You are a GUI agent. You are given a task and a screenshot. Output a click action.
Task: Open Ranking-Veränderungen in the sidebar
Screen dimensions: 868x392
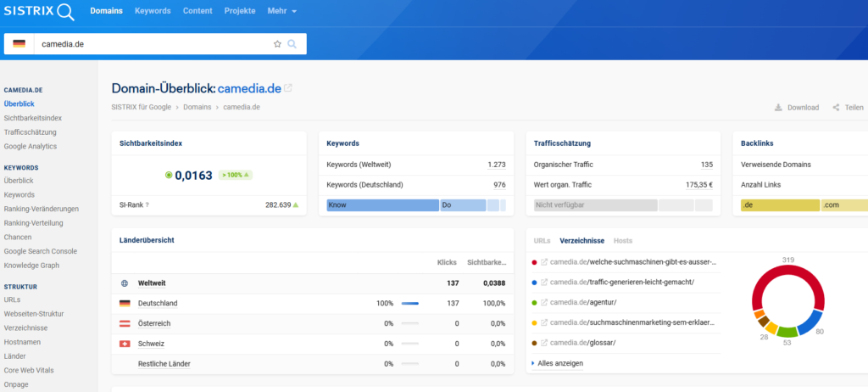click(x=41, y=209)
